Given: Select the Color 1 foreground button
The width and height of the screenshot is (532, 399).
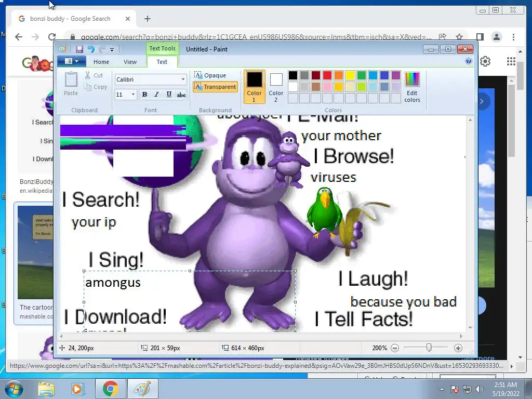Looking at the screenshot, I should (254, 87).
